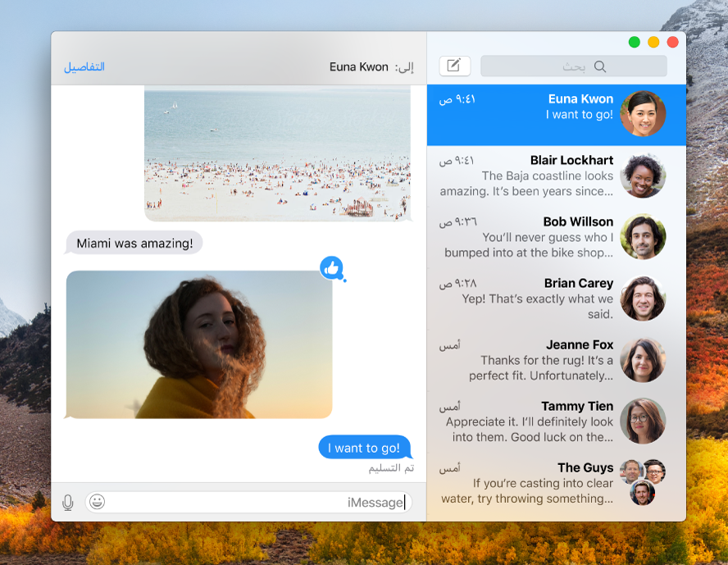This screenshot has height=565, width=728.
Task: Click Jeanne Fox's avatar
Action: pyautogui.click(x=643, y=360)
